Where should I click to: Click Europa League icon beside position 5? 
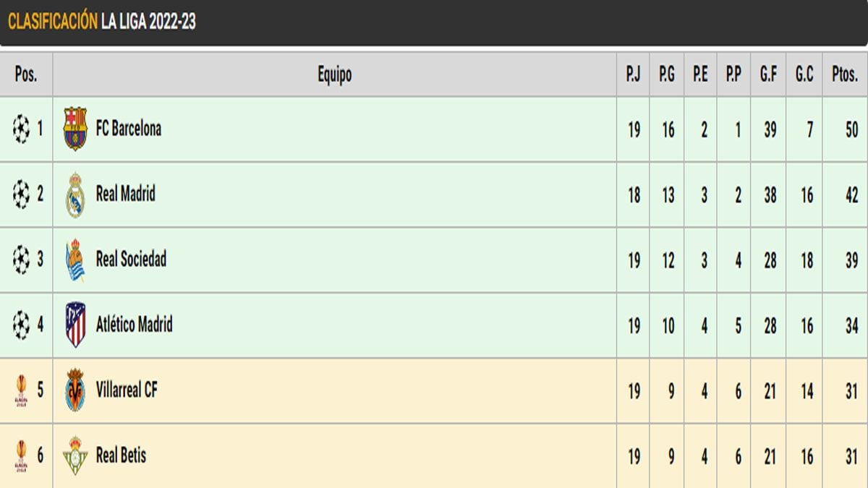(x=21, y=390)
